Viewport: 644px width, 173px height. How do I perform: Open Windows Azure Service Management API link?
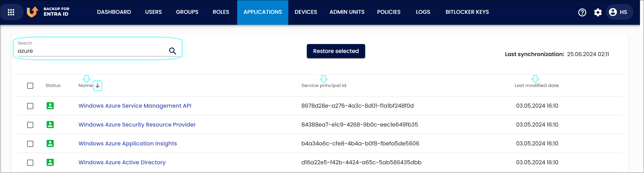click(135, 106)
